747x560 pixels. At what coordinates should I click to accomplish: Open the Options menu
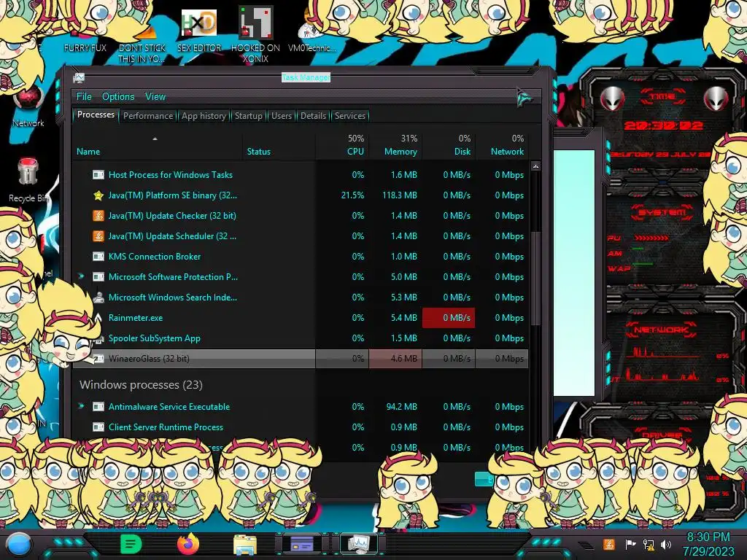[x=118, y=97]
